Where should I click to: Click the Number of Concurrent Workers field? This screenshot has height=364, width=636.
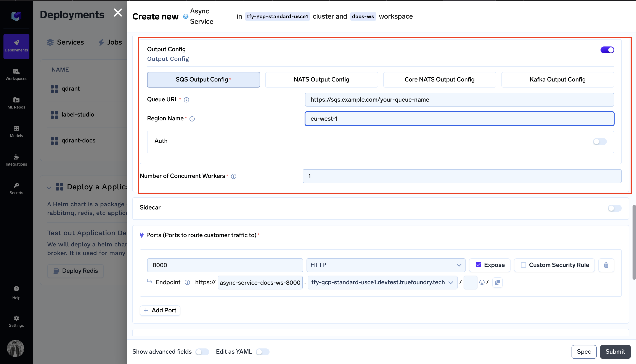click(x=462, y=176)
